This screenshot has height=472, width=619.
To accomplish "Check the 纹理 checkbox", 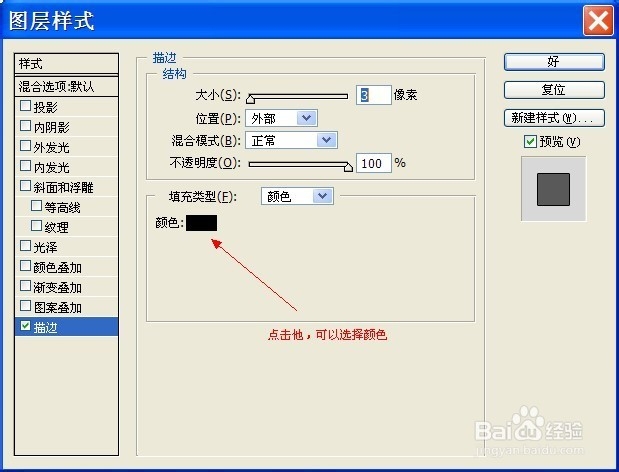I will click(36, 226).
